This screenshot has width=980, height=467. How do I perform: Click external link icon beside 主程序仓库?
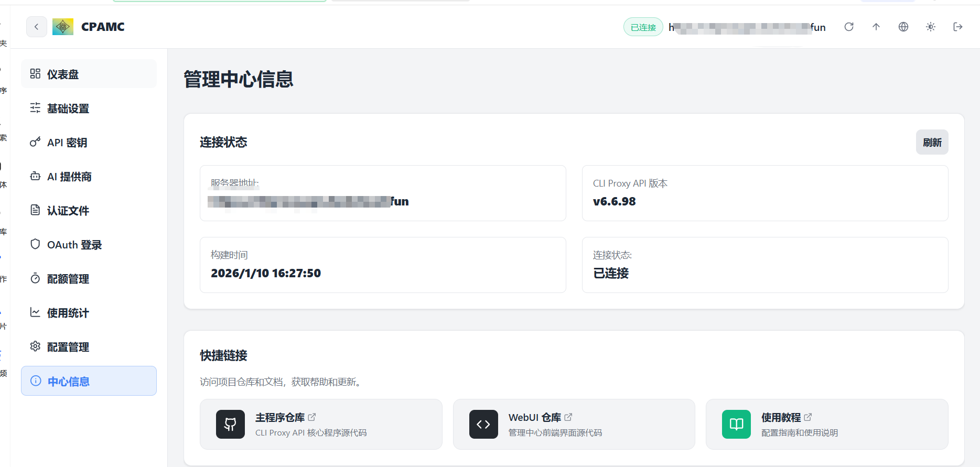[312, 417]
